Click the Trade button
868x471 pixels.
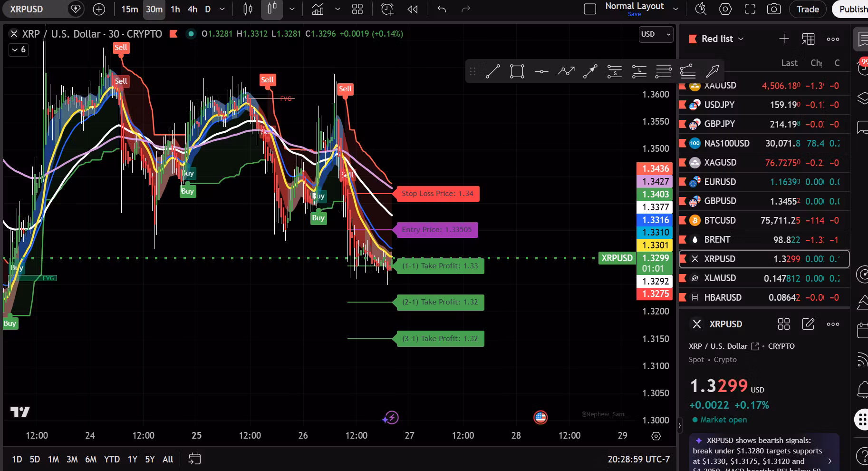click(x=808, y=9)
